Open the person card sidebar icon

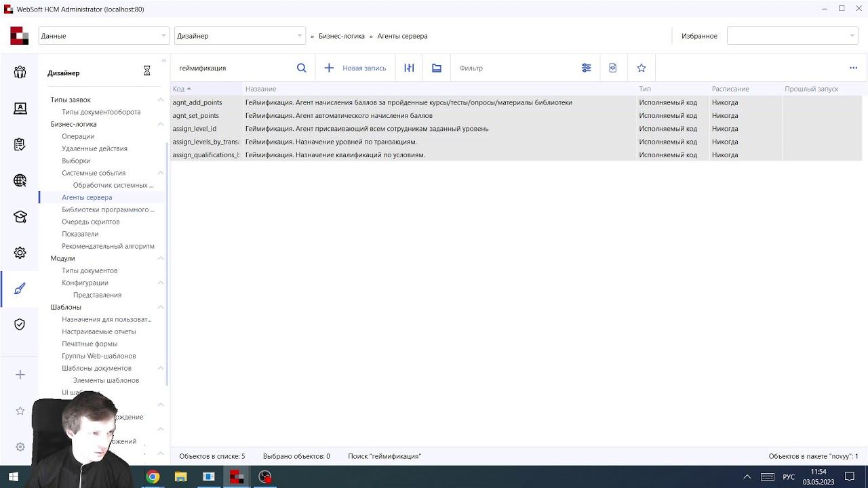tap(20, 108)
